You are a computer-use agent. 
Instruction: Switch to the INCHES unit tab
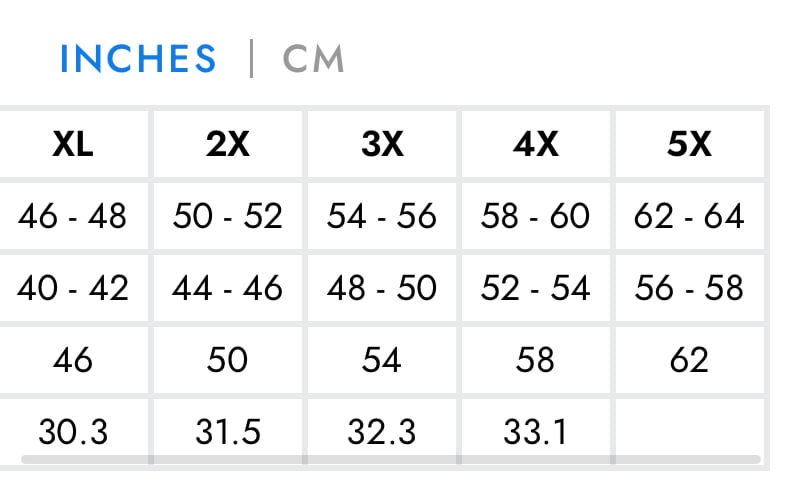click(x=138, y=59)
